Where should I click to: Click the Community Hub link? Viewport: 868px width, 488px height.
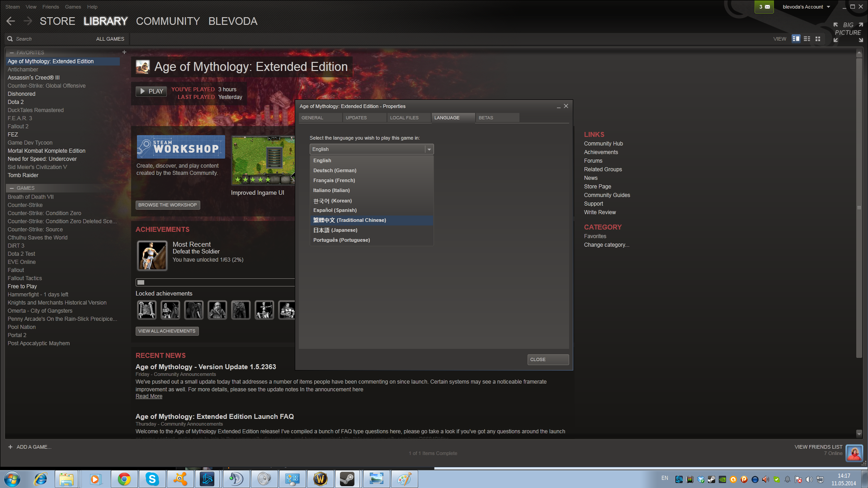click(603, 144)
